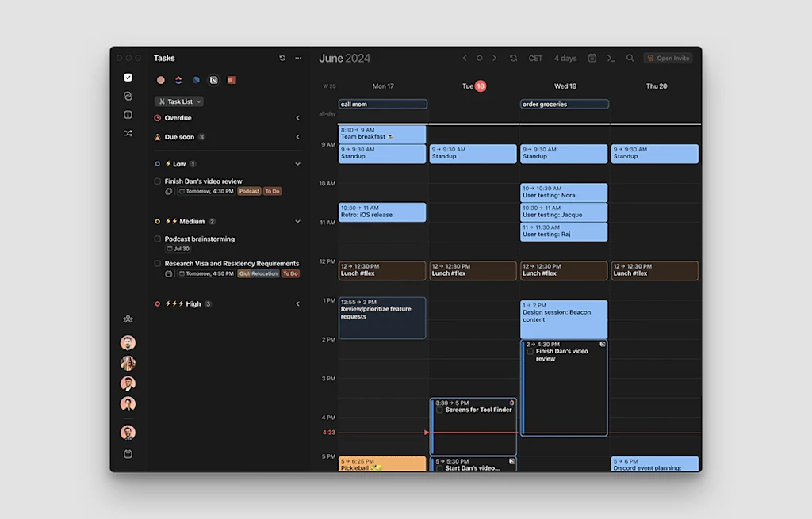
Task: Open the call mom all-day event
Action: [x=383, y=105]
